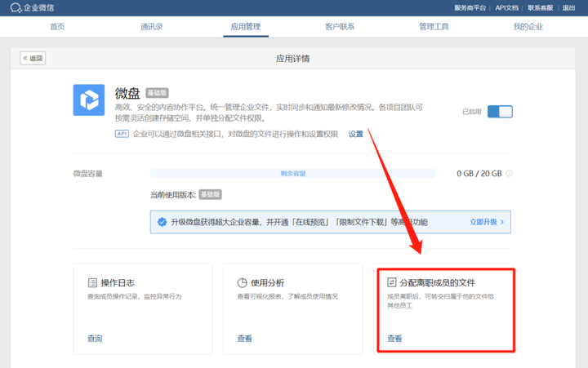Click 查看 under 分配离职成员的文件
The height and width of the screenshot is (368, 588).
394,339
